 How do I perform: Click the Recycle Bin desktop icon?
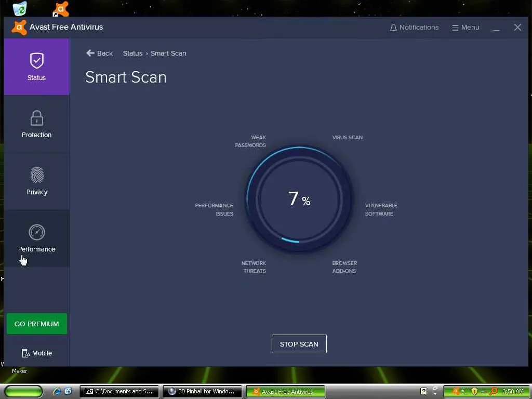click(x=20, y=8)
